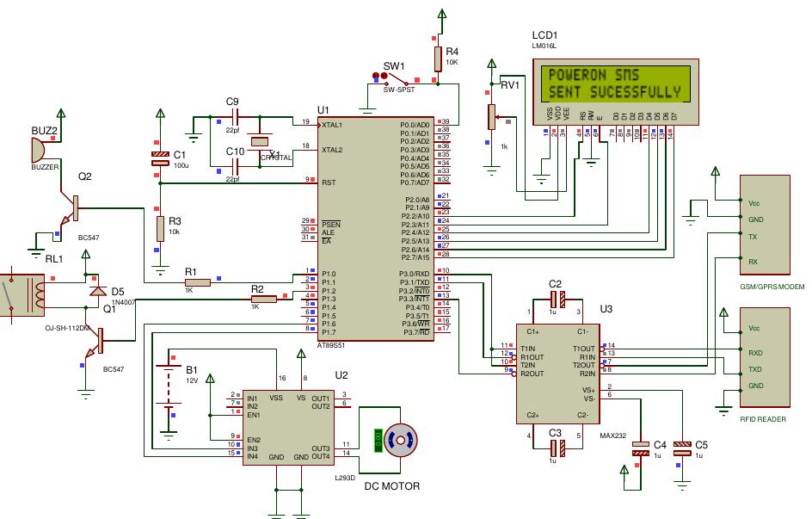Adjust the RV1 potentiometer
The image size is (812, 519).
[491, 117]
